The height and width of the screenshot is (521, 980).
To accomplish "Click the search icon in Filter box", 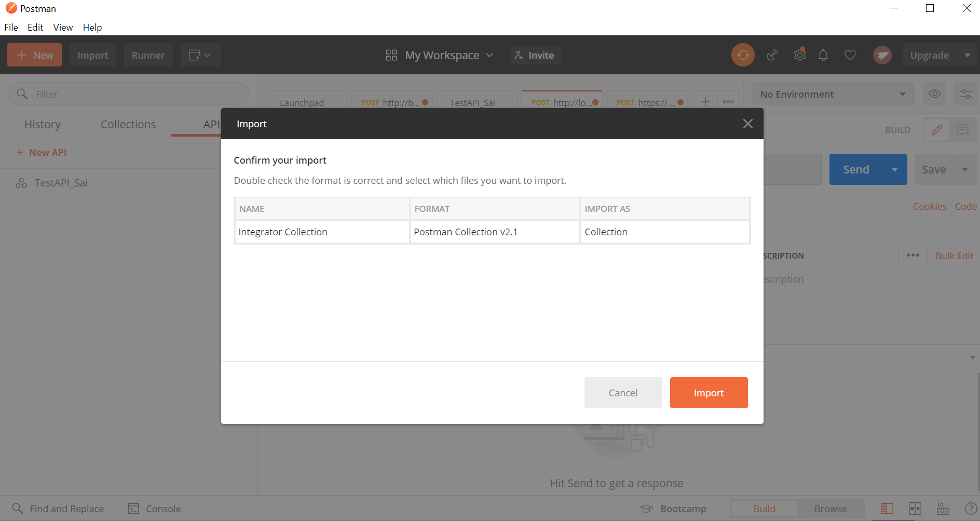I will (x=22, y=94).
